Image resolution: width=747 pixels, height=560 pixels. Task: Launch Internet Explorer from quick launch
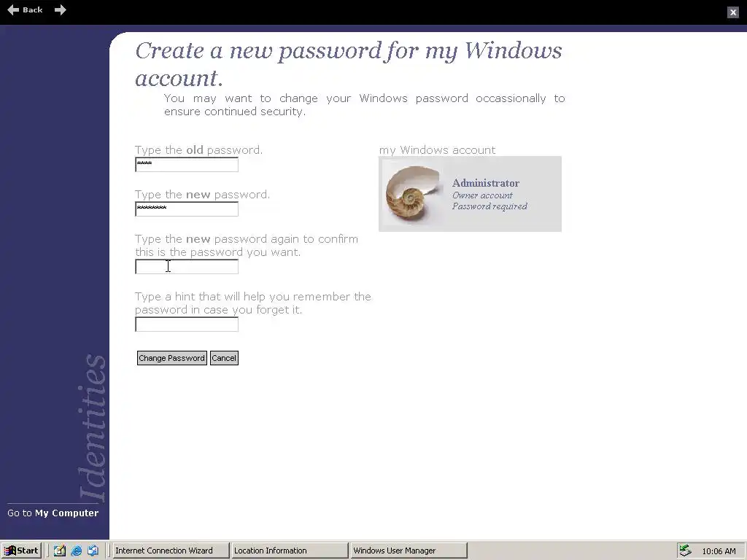coord(76,551)
